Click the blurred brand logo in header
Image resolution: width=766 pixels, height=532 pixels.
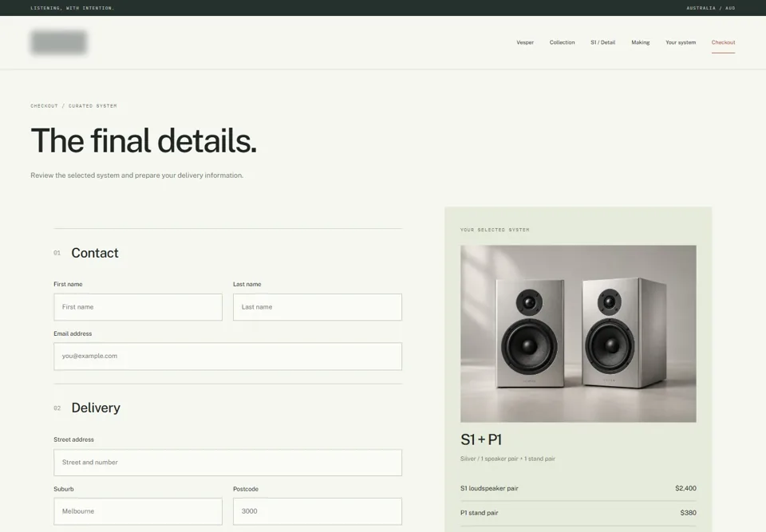58,42
